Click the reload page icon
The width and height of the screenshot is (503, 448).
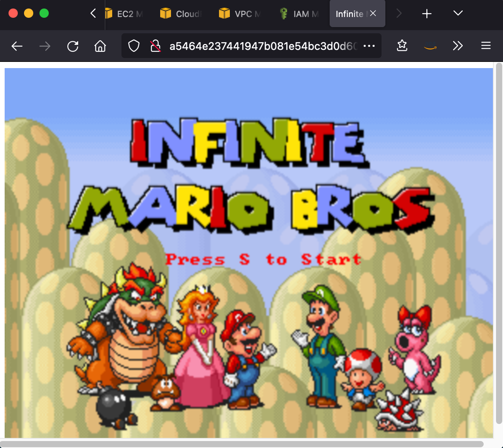click(x=73, y=46)
